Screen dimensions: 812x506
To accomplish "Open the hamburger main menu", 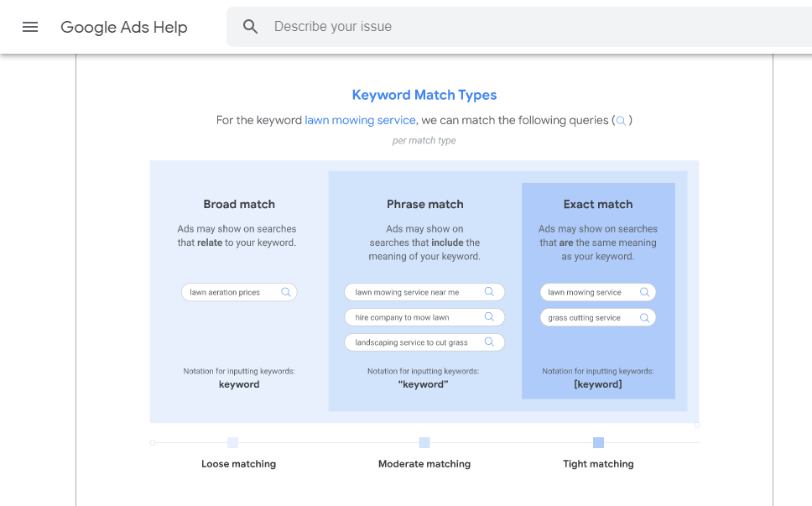I will 30,27.
